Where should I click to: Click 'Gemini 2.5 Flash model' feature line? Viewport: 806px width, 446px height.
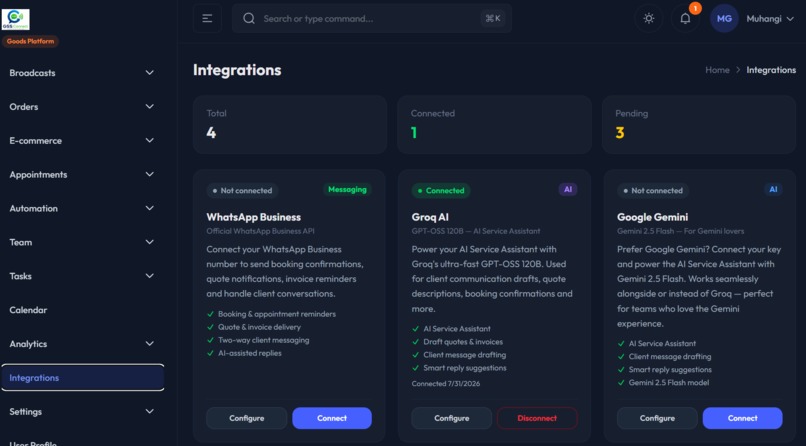click(669, 383)
